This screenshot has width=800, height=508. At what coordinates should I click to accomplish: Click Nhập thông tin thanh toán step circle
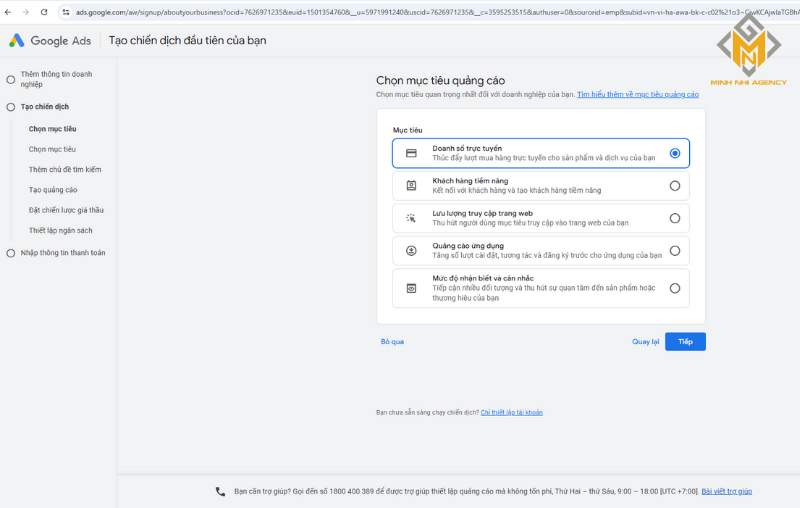click(10, 253)
